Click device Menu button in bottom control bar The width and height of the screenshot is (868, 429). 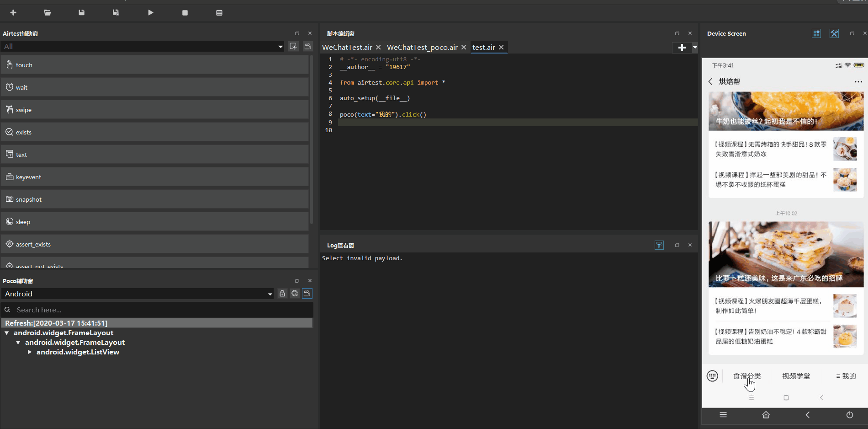point(723,415)
